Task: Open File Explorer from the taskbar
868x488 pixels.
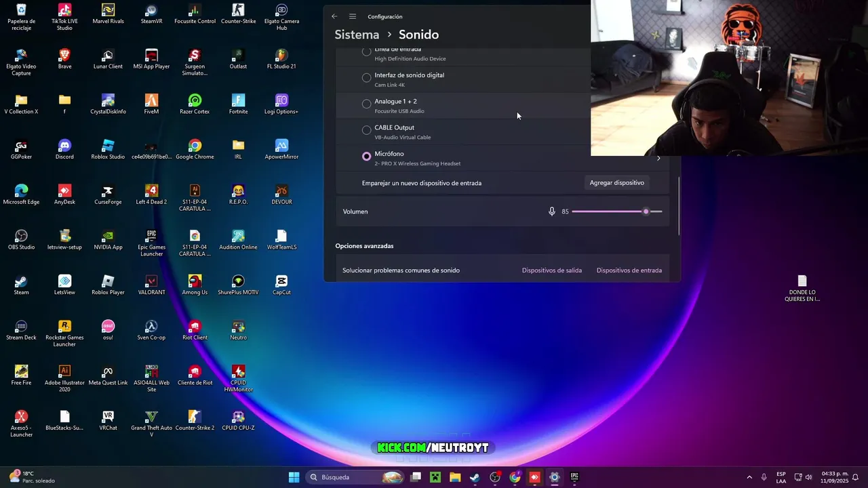Action: (455, 477)
